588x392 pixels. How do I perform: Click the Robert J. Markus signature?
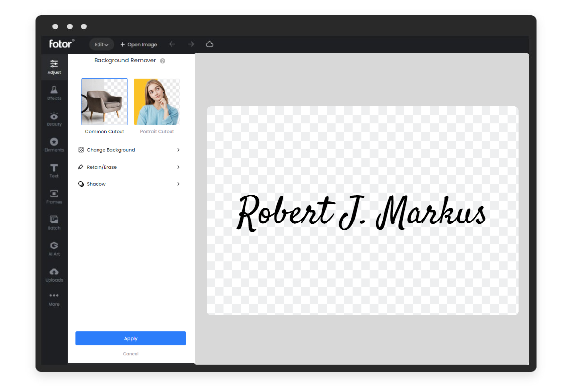point(362,214)
